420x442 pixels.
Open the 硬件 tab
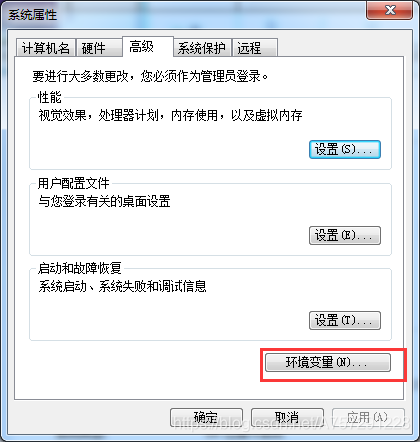coord(99,48)
